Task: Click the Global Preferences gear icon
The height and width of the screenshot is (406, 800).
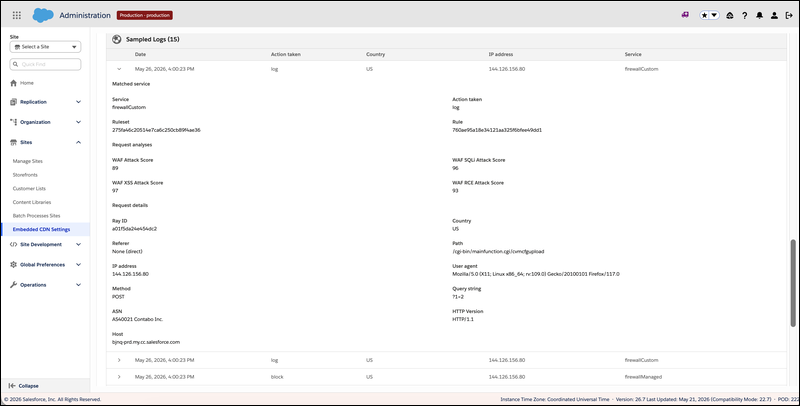Action: (x=14, y=265)
